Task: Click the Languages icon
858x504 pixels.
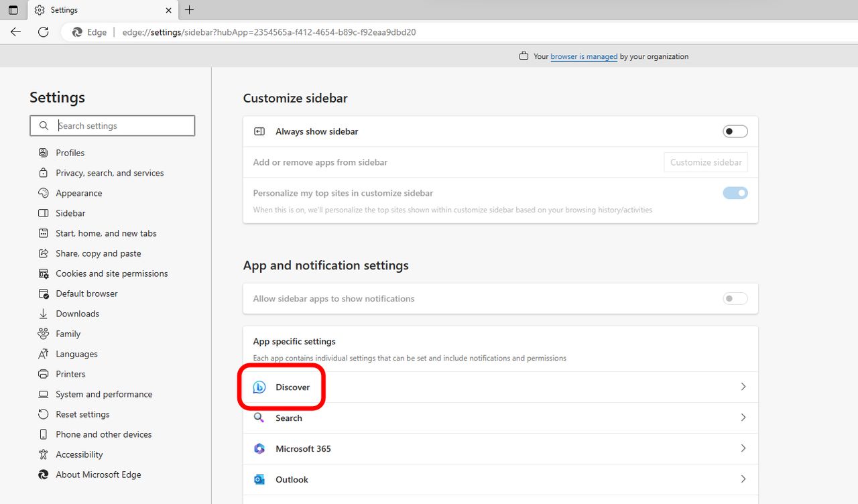Action: point(44,354)
